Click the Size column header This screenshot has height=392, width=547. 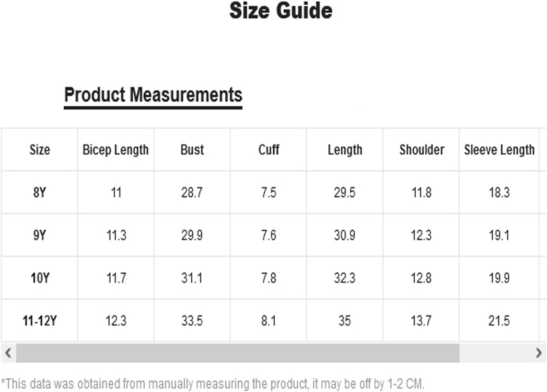coord(39,150)
